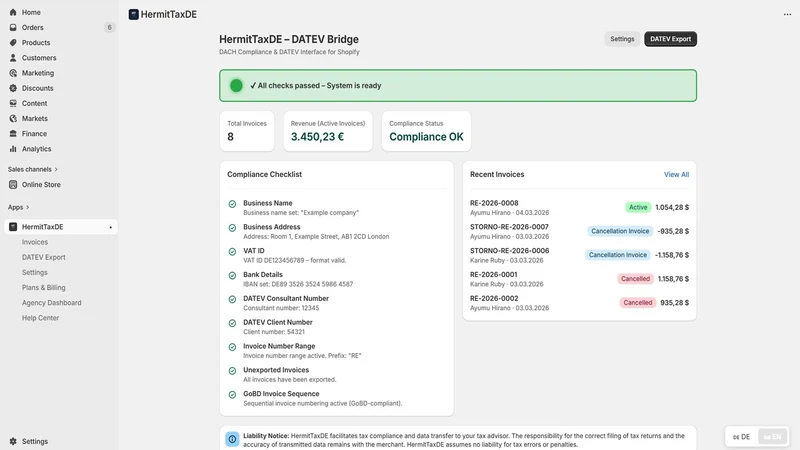Switch language to DE
The width and height of the screenshot is (800, 450).
tap(742, 437)
